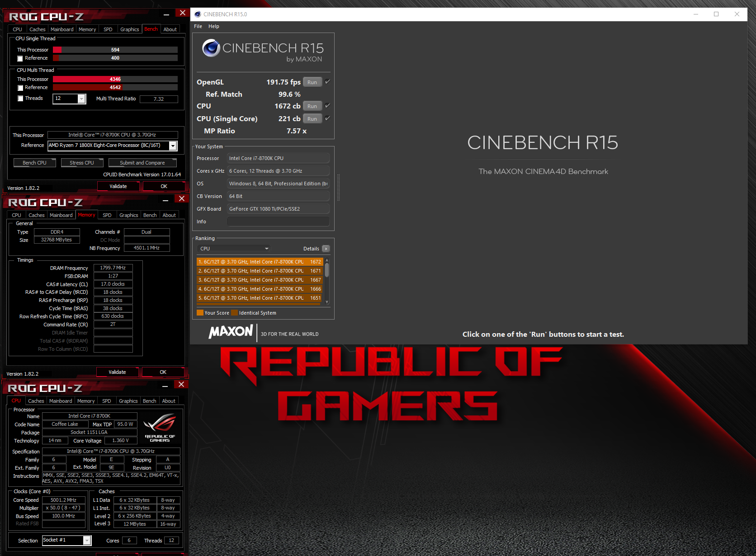Click the Cinebench R15 sphere logo

[x=211, y=48]
